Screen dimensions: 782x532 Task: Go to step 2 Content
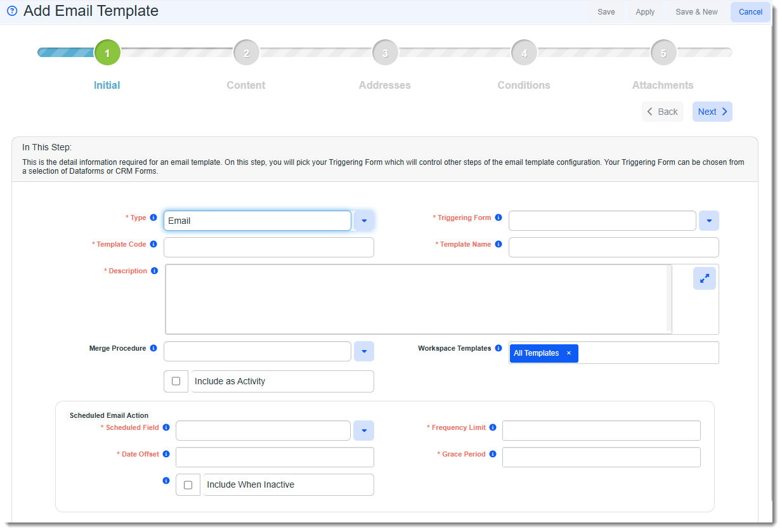point(246,53)
